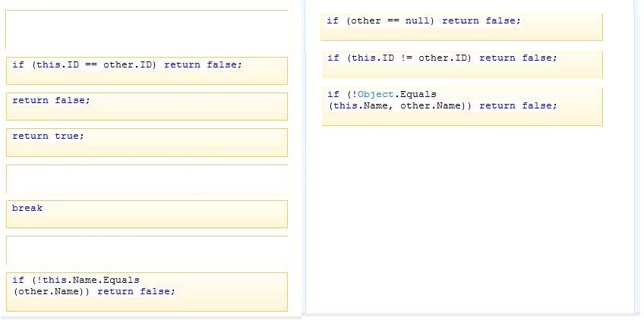The height and width of the screenshot is (320, 644).
Task: Pick the '!Object.Equals(this.Name, other.Name)' block
Action: (x=462, y=106)
